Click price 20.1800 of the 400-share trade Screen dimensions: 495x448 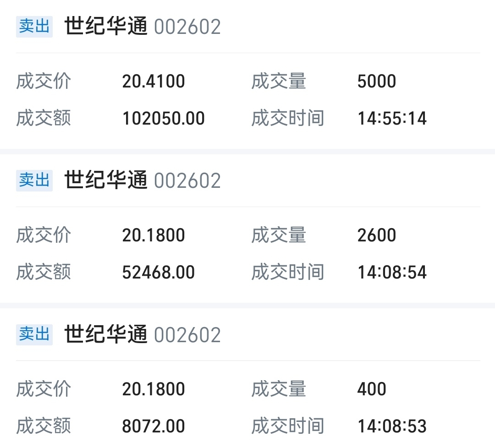click(x=154, y=389)
